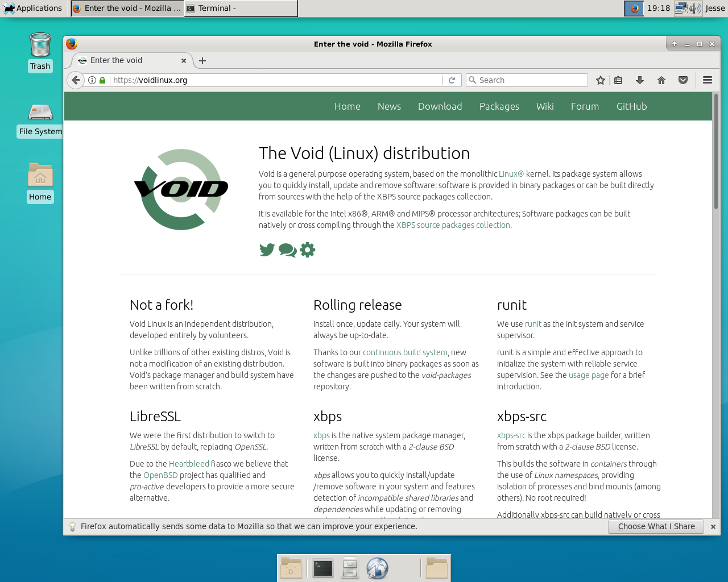Open the runit usage page link
728x582 pixels.
(x=589, y=375)
